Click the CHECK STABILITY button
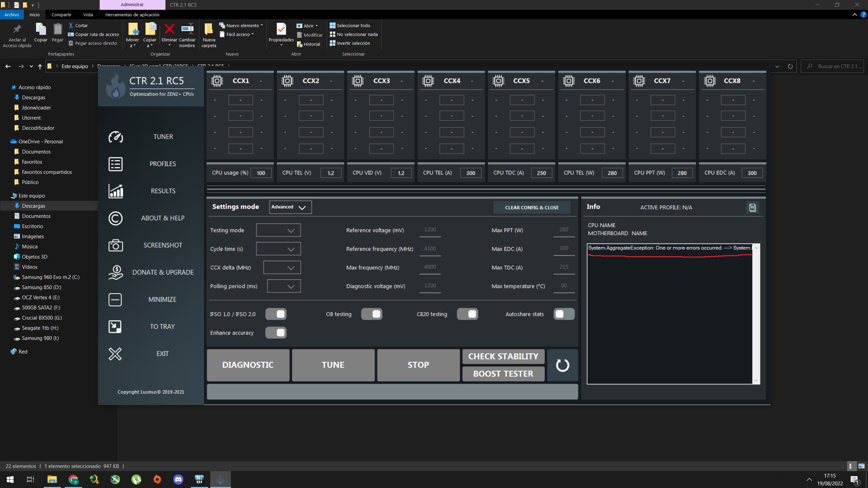 tap(504, 357)
